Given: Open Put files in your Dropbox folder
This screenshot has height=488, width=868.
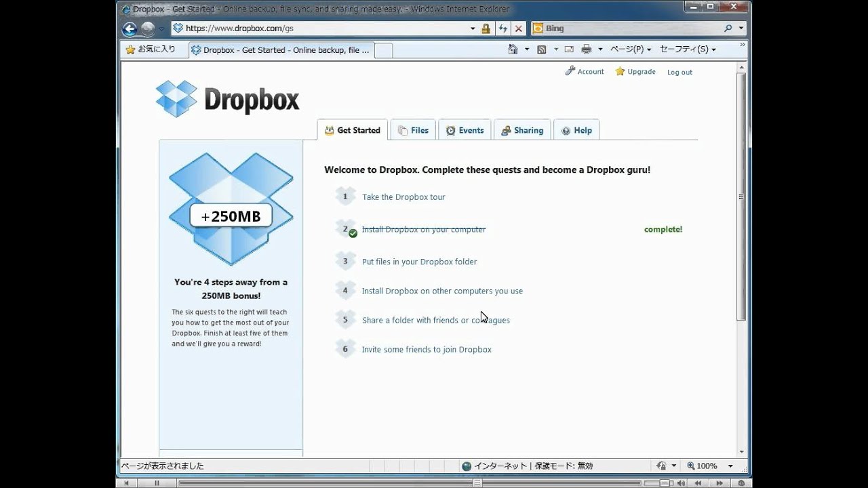Looking at the screenshot, I should pyautogui.click(x=419, y=262).
